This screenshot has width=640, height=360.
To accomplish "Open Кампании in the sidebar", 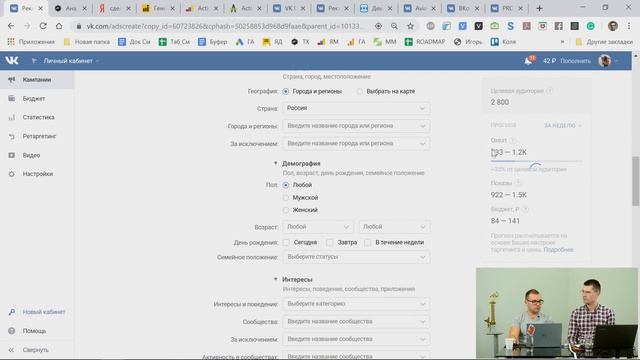I will click(37, 80).
